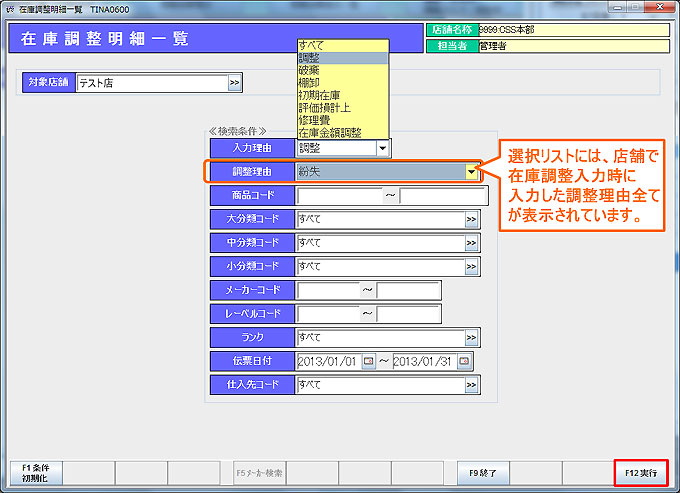Click the 大分類コード field showing すべて
The image size is (680, 493).
[381, 219]
